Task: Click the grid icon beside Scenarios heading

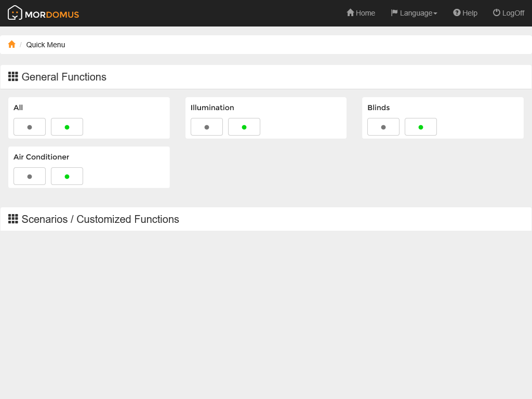Action: [x=13, y=219]
